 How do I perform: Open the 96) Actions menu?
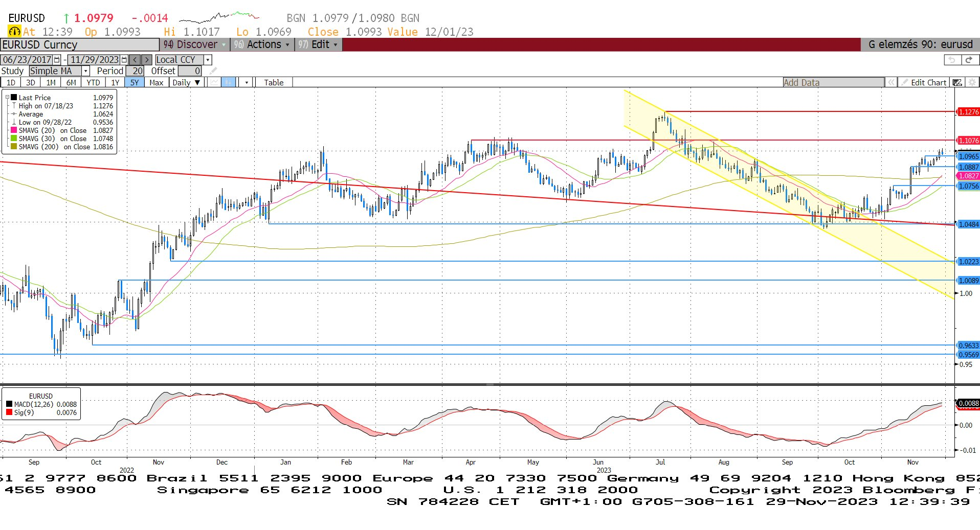[x=262, y=44]
